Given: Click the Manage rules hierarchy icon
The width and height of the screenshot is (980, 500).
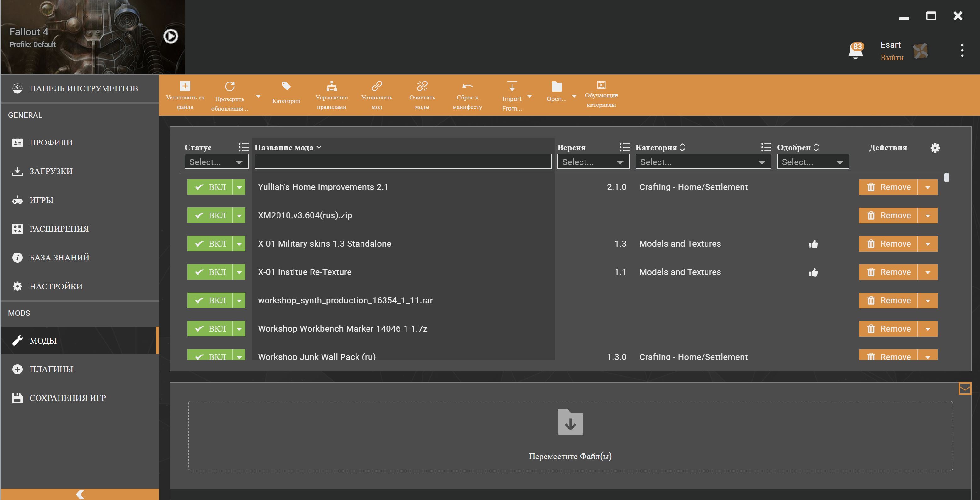Looking at the screenshot, I should tap(331, 86).
